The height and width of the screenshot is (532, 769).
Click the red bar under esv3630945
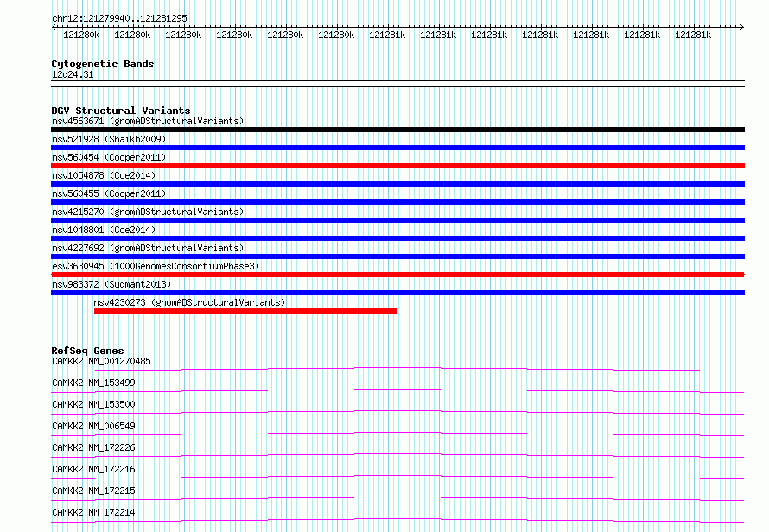coord(397,275)
